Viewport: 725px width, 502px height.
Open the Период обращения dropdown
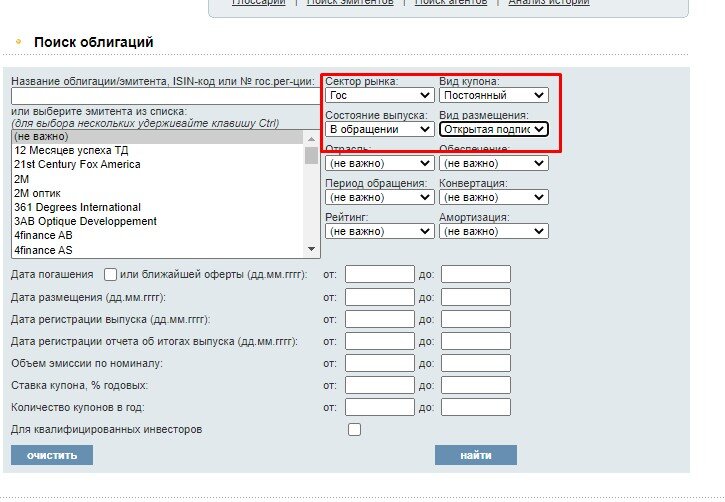[380, 197]
